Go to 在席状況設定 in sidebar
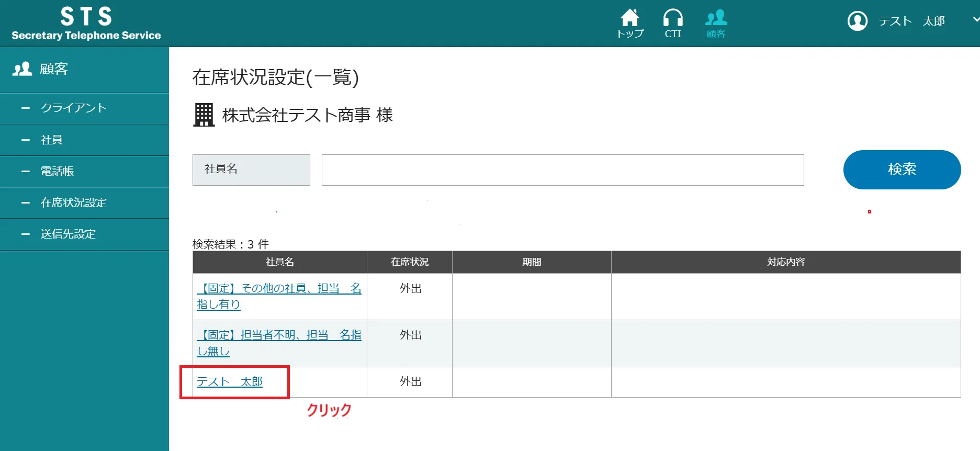Image resolution: width=980 pixels, height=451 pixels. coord(74,202)
